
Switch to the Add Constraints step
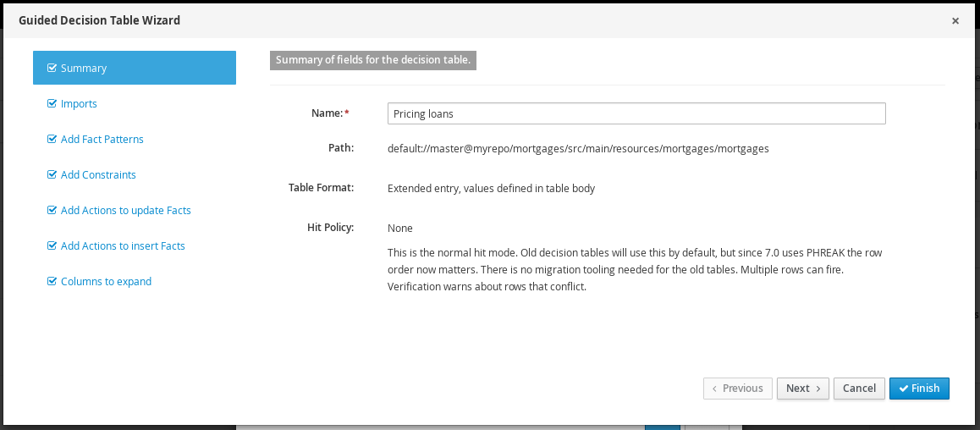pyautogui.click(x=98, y=175)
